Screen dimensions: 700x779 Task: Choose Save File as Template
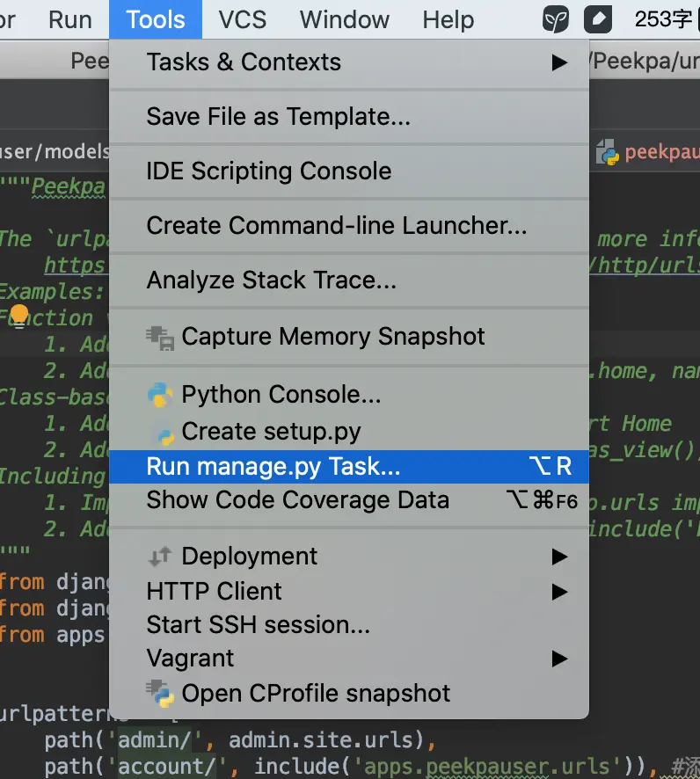279,117
